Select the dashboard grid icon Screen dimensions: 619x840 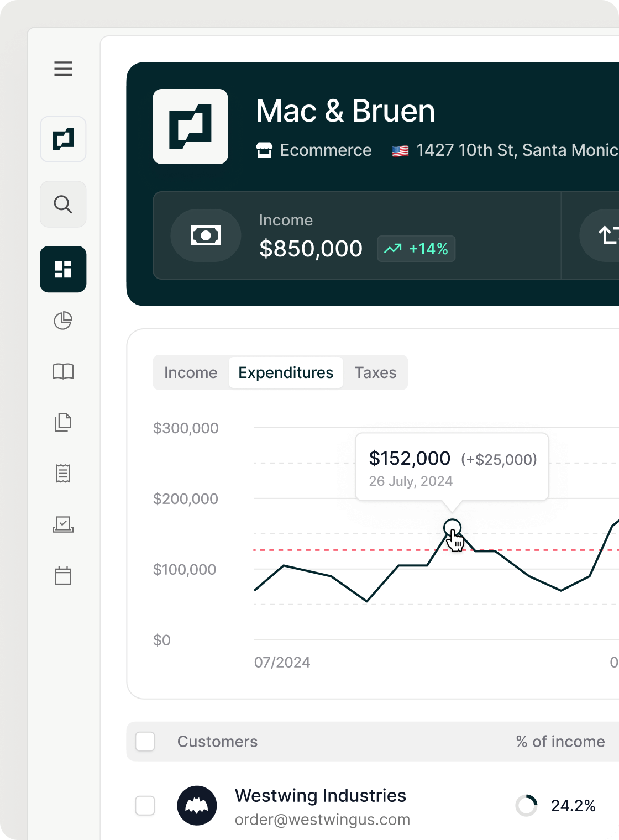[63, 269]
